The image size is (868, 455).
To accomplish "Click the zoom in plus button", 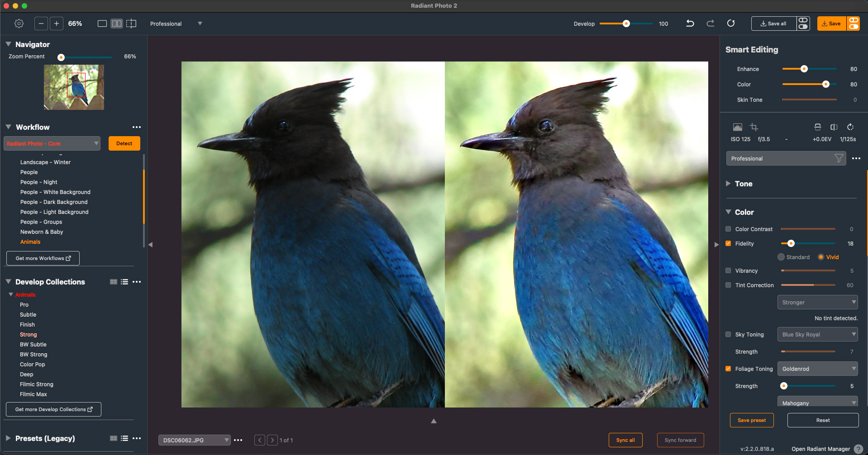I will tap(57, 24).
